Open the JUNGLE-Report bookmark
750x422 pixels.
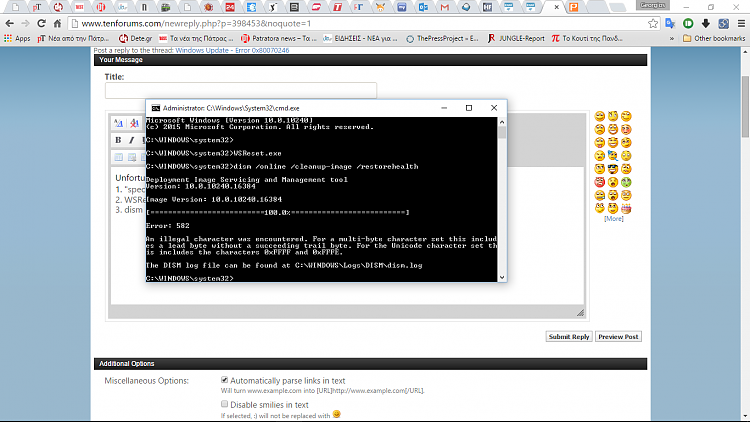[516, 38]
